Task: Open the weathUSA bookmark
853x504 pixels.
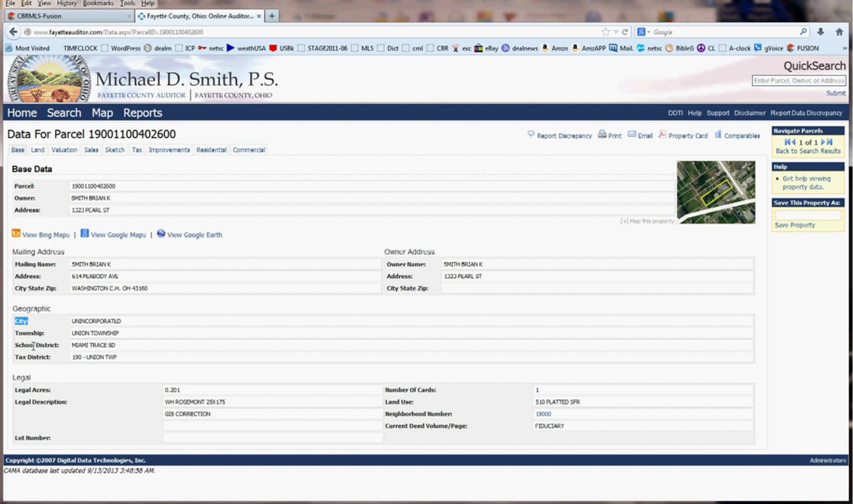Action: click(246, 48)
